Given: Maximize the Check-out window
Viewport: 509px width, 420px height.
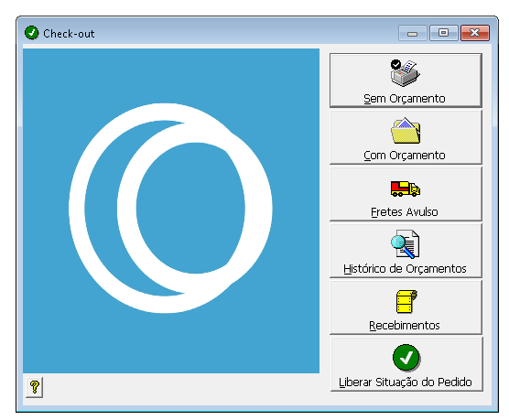Looking at the screenshot, I should [444, 33].
